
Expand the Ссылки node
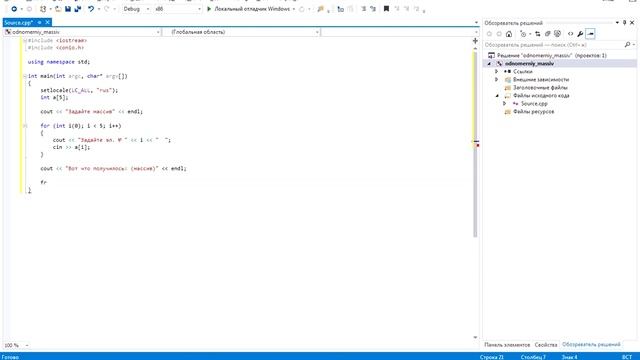[497, 71]
